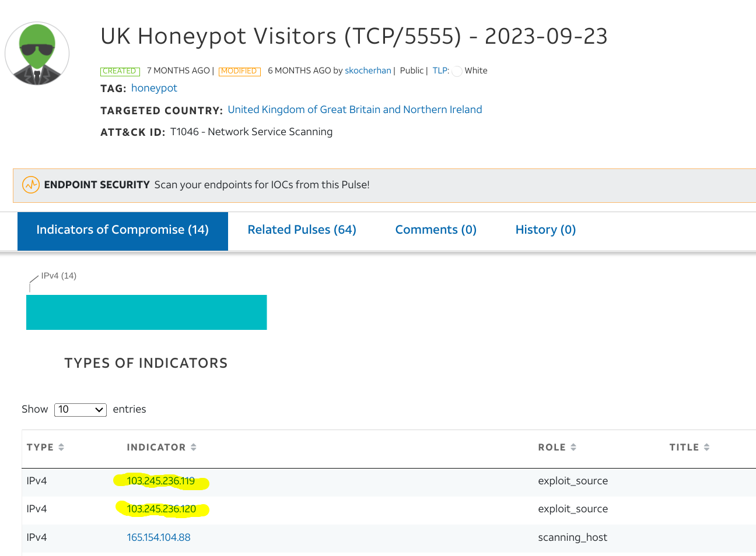Open the History tab
Image resolution: width=756 pixels, height=556 pixels.
point(545,230)
